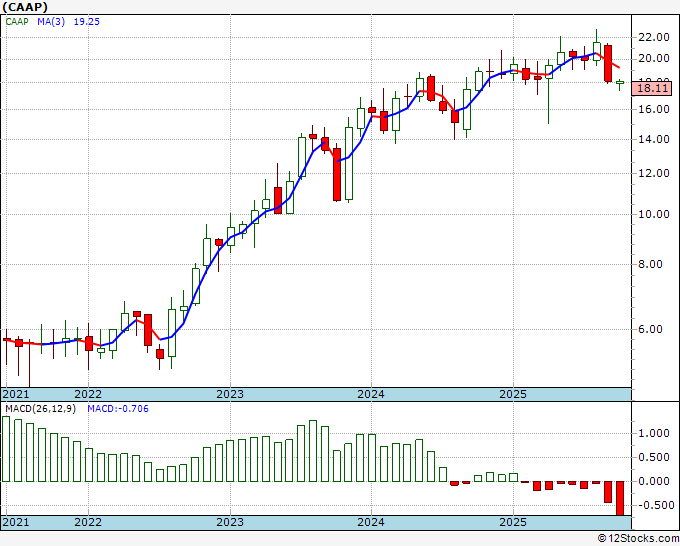Viewport: 680px width, 546px height.
Task: Click the MACD(26,12,9) indicator label
Action: coord(40,409)
